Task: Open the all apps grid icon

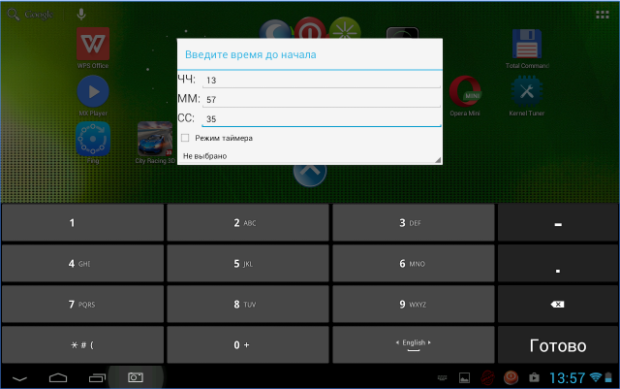Action: (602, 15)
